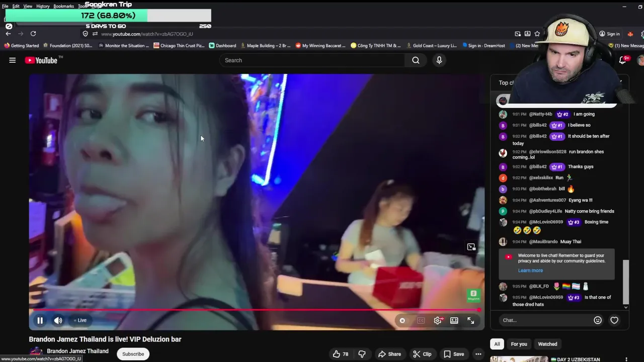
Task: Pause the live video
Action: [40, 320]
